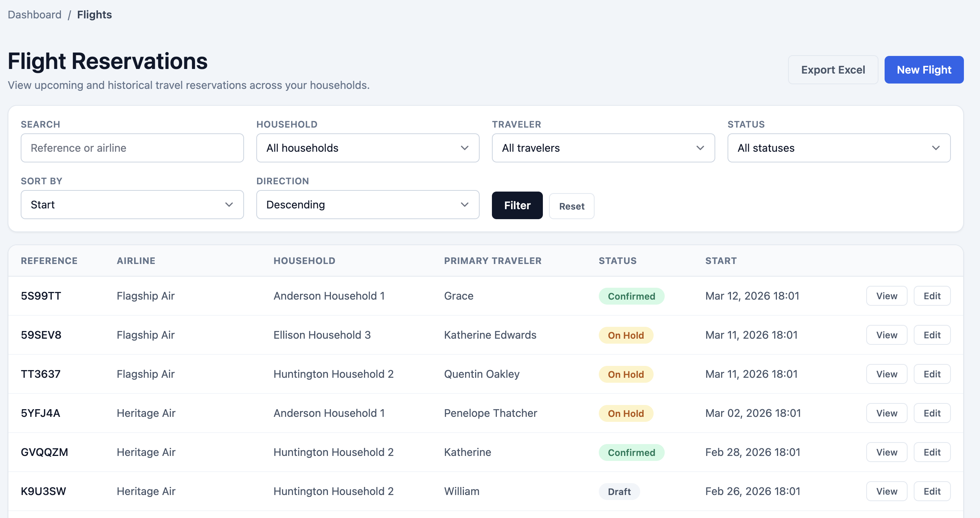Edit William's draft reservation K9U3SW
This screenshot has width=980, height=518.
click(932, 491)
